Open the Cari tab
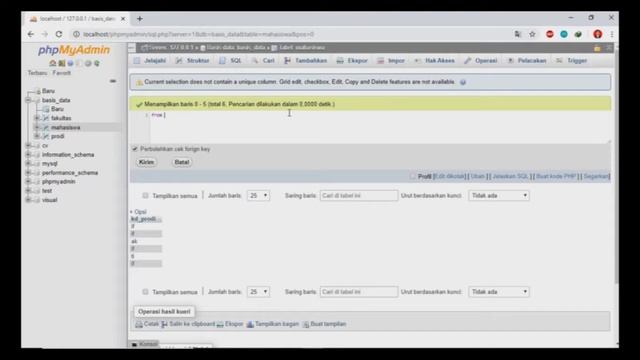The image size is (640, 360). (263, 60)
